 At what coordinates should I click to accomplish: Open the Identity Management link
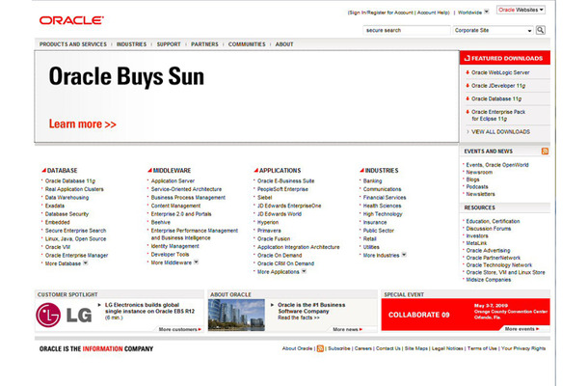pyautogui.click(x=175, y=246)
